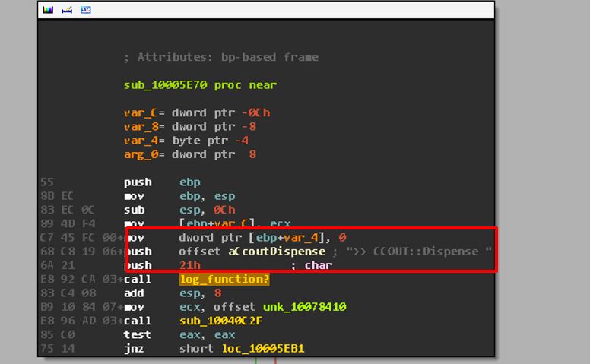Viewport: 590px width, 364px height.
Task: Click the Attributes: bp-based frame comment
Action: [221, 57]
